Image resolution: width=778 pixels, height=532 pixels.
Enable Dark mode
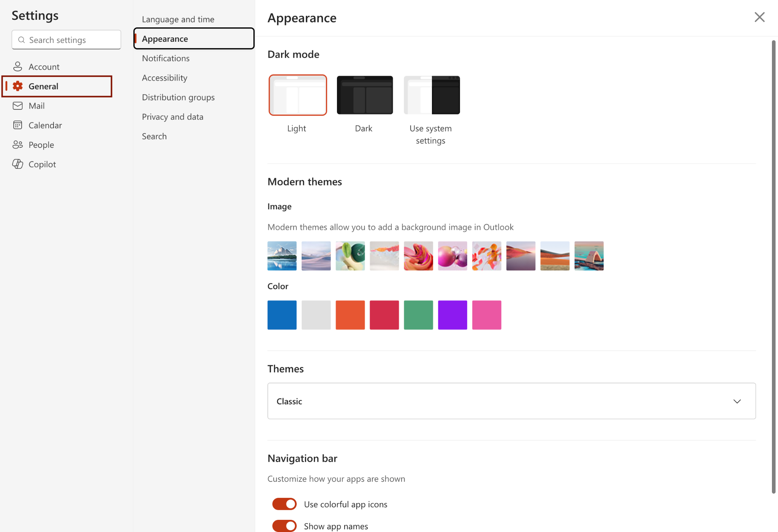pyautogui.click(x=364, y=95)
